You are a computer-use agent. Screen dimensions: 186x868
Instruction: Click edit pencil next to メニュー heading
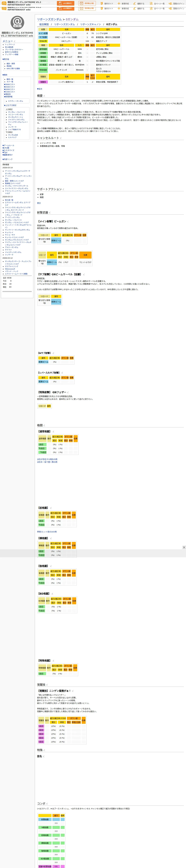tap(14, 41)
